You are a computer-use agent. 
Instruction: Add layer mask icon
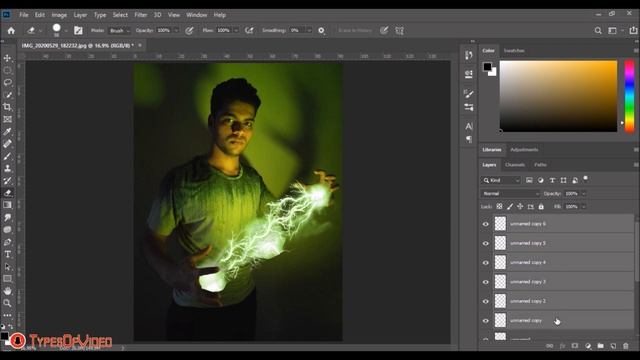[x=575, y=346]
